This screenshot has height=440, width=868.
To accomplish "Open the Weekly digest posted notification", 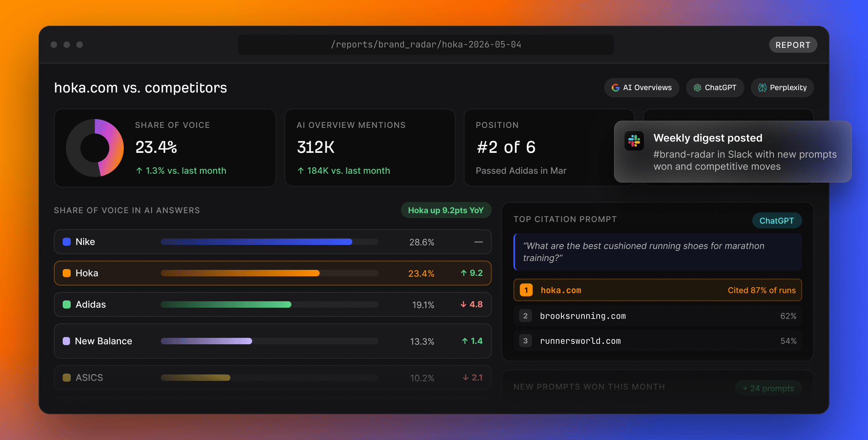I will click(733, 152).
